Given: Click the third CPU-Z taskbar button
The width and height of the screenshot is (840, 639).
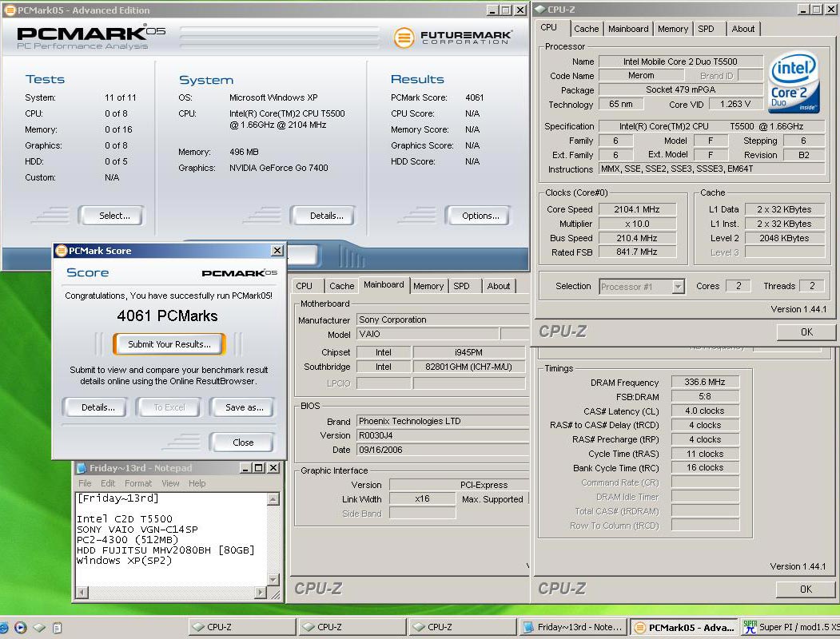Looking at the screenshot, I should pos(462,627).
